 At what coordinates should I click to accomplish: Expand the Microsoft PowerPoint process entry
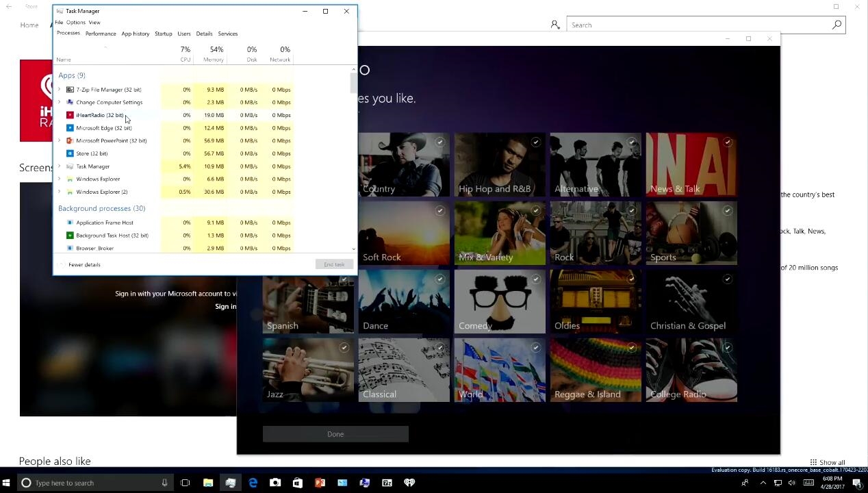60,141
